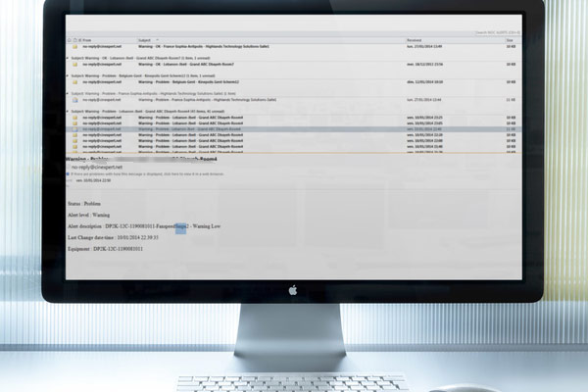Viewport: 588px width, 392px height.
Task: Click the envelope icon of the France Sophia-Antipolis OK message
Action: pyautogui.click(x=75, y=47)
